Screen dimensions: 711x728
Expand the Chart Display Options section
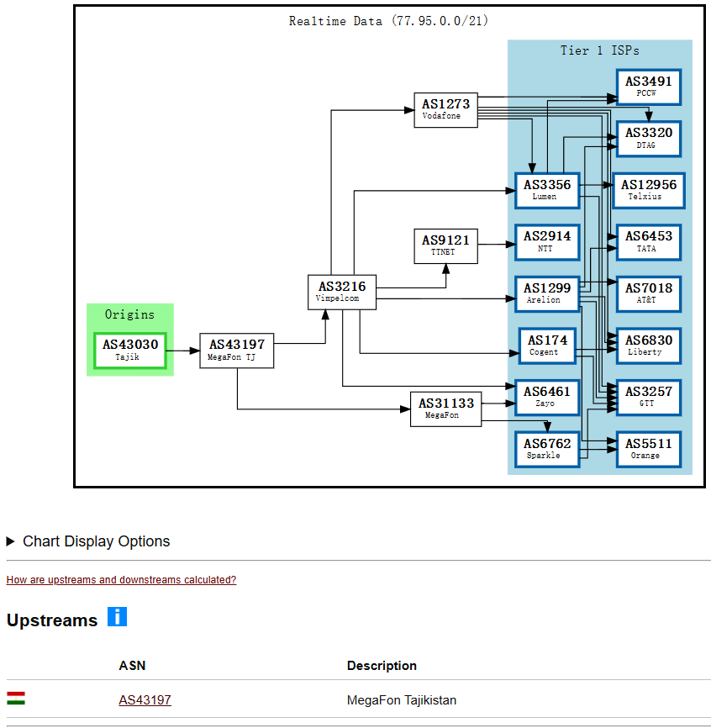[x=88, y=541]
